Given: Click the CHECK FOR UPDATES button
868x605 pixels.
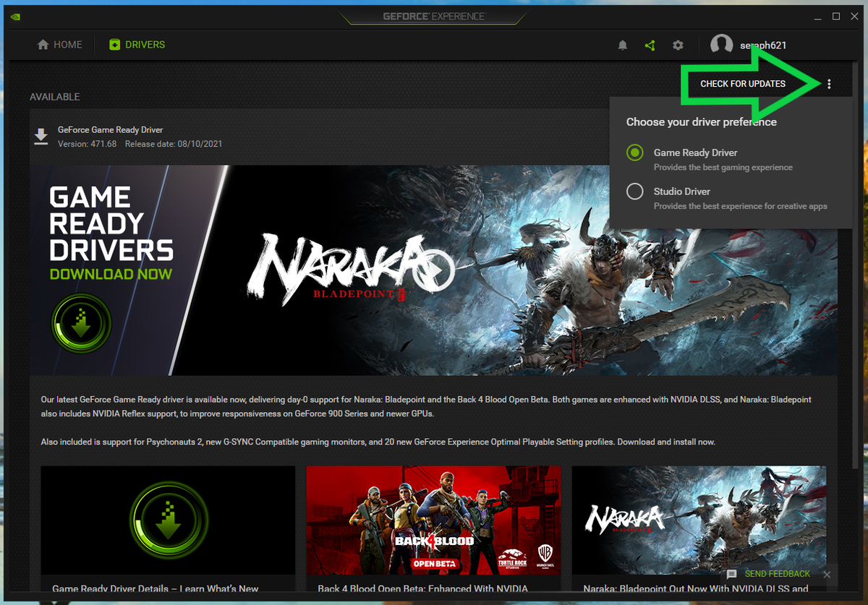Looking at the screenshot, I should coord(743,83).
